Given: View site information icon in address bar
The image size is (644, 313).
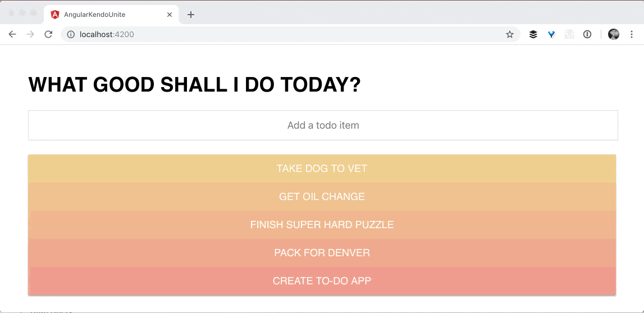Looking at the screenshot, I should [71, 34].
